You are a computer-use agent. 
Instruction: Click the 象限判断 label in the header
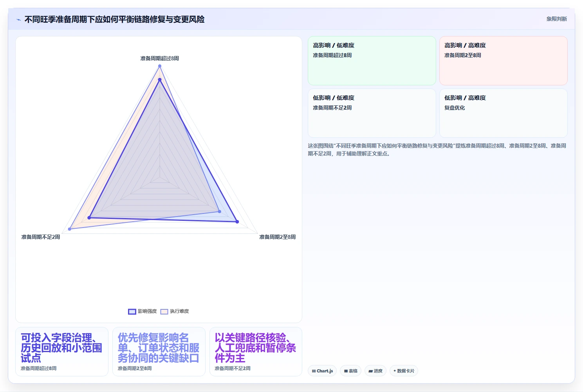point(556,19)
